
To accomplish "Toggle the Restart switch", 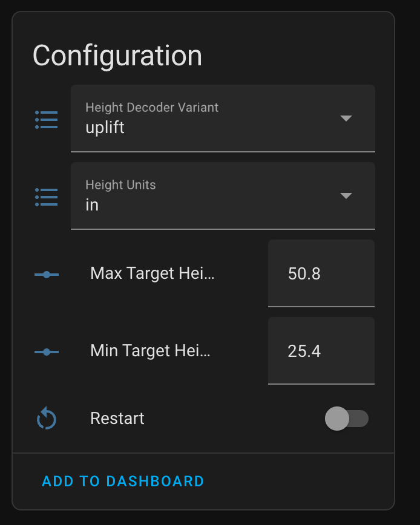I will (347, 419).
